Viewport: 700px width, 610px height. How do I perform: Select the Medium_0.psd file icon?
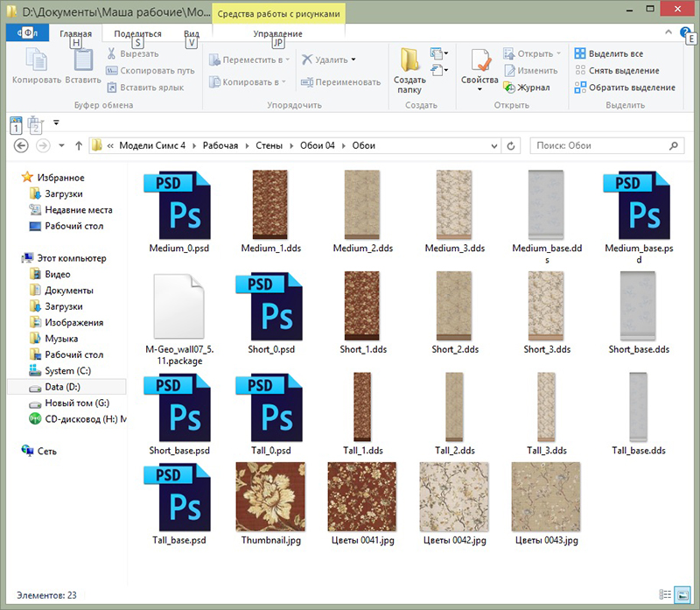179,205
